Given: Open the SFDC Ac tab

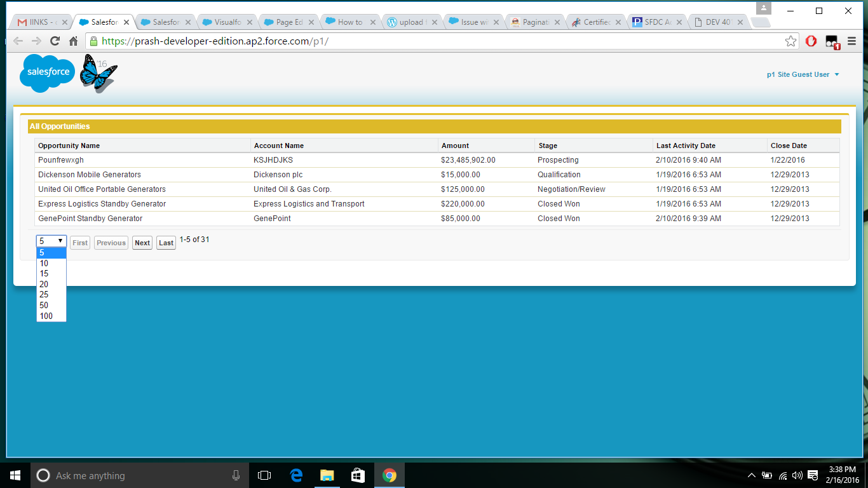Looking at the screenshot, I should click(658, 22).
